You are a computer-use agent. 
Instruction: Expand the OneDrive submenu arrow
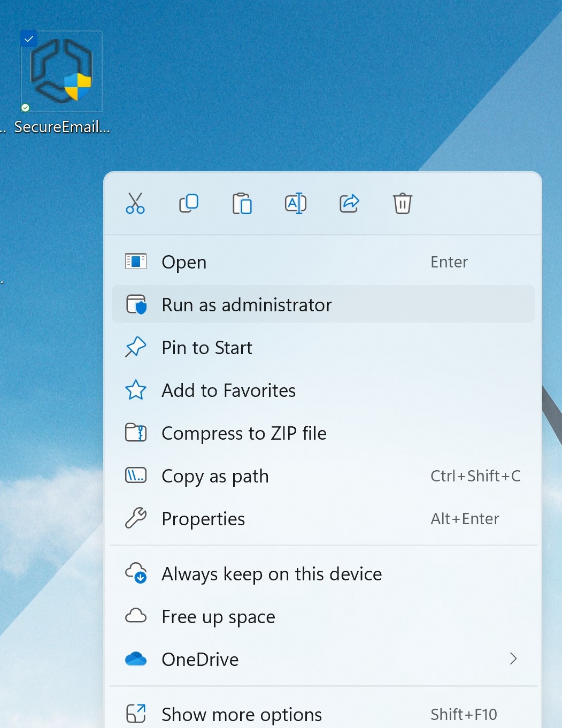513,659
